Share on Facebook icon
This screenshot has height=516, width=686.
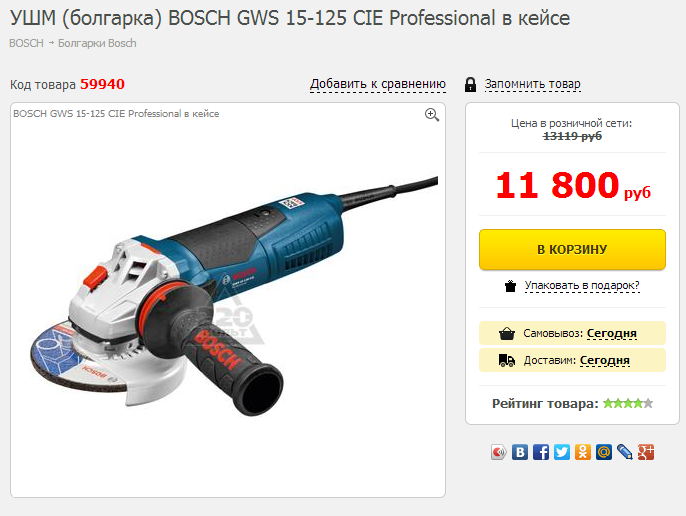pos(541,452)
